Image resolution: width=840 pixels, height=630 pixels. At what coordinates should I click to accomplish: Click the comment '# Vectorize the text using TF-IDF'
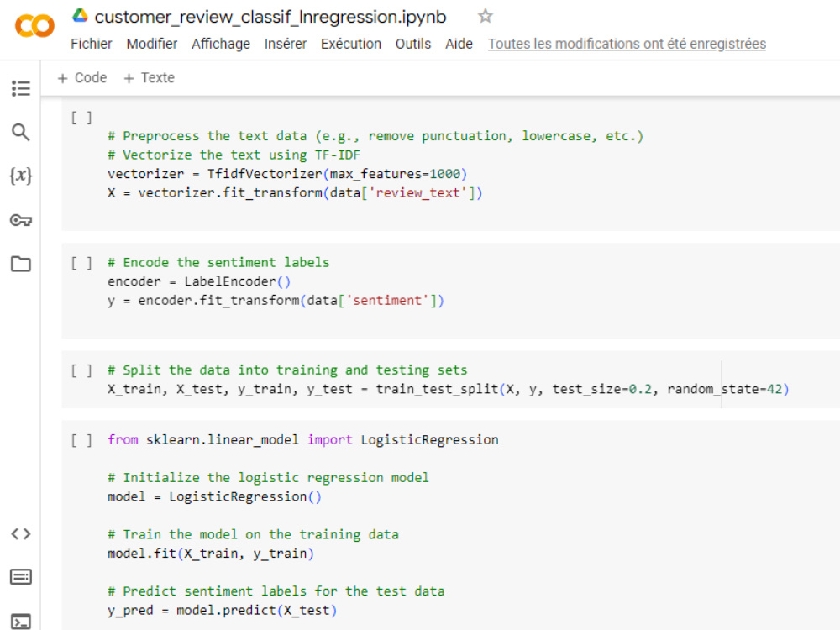click(234, 155)
